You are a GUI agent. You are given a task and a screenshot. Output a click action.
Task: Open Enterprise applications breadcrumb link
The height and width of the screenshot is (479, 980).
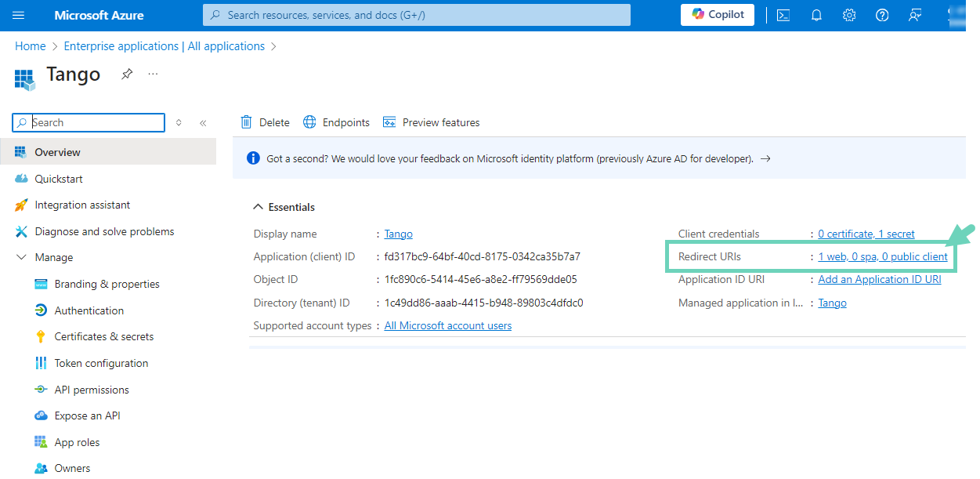pyautogui.click(x=165, y=46)
